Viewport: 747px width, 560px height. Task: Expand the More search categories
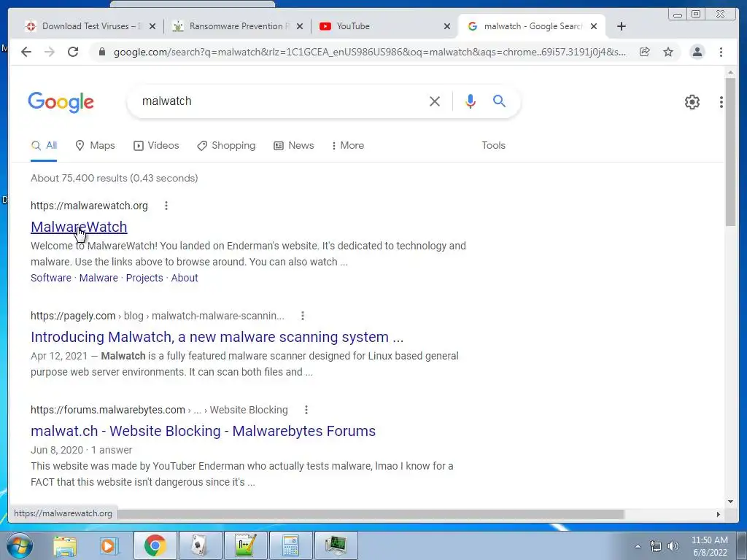pyautogui.click(x=348, y=145)
